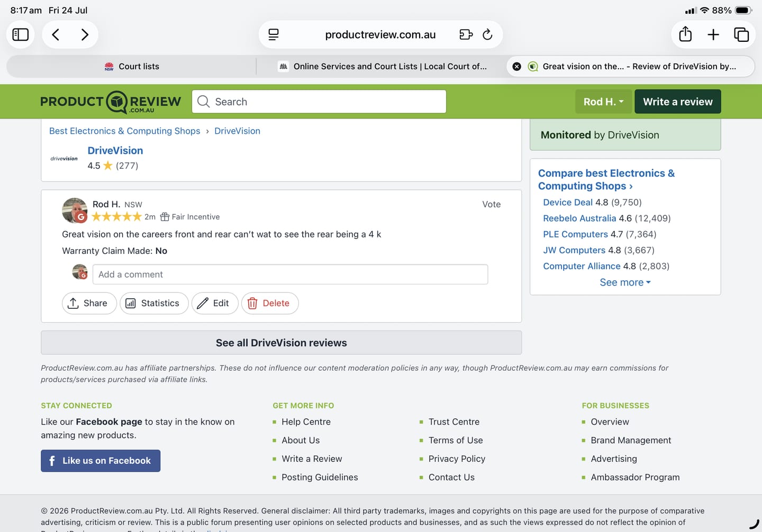The image size is (762, 532).
Task: Open the DriveVision brand title link
Action: [115, 151]
